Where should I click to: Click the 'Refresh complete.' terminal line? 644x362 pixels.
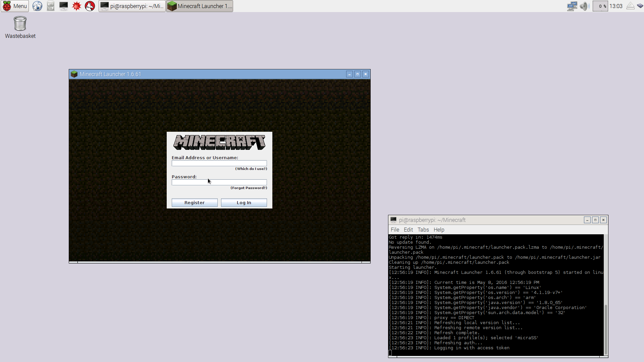click(434, 333)
